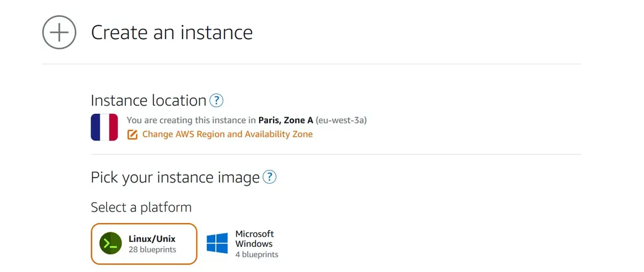Click the Select a platform label
Image resolution: width=644 pixels, height=272 pixels.
[142, 208]
